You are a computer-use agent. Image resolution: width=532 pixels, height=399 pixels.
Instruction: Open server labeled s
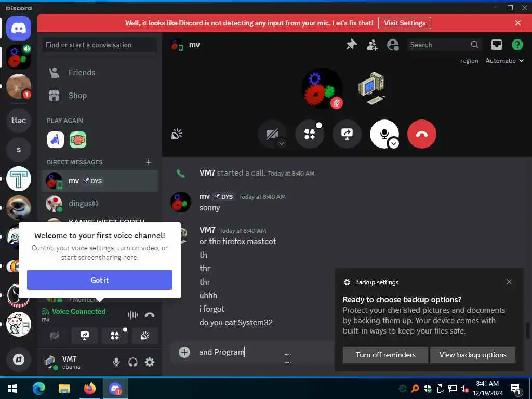pyautogui.click(x=19, y=150)
